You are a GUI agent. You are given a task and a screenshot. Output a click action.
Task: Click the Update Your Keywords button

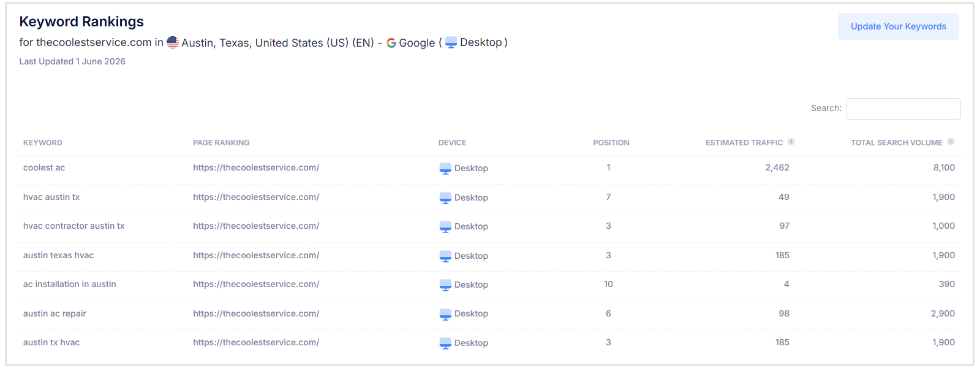click(898, 26)
